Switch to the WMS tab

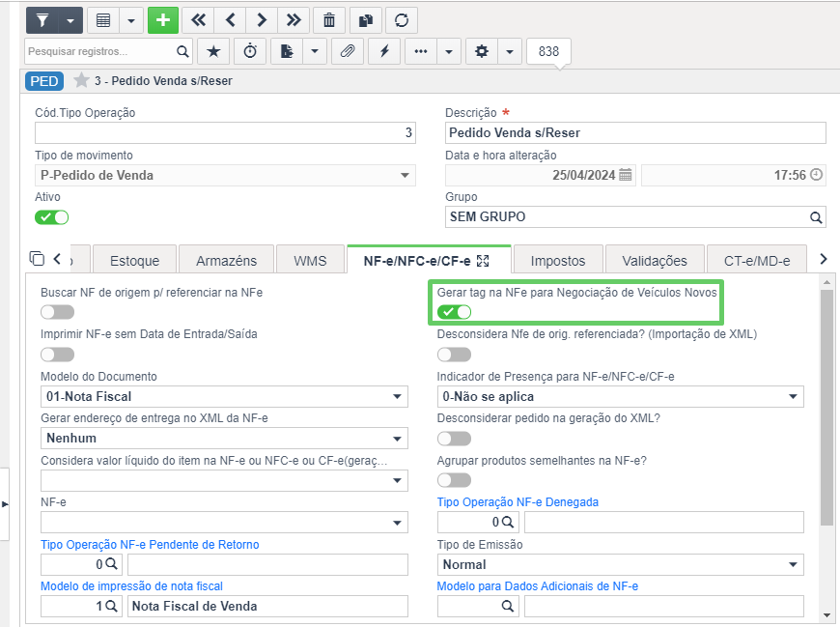(310, 261)
